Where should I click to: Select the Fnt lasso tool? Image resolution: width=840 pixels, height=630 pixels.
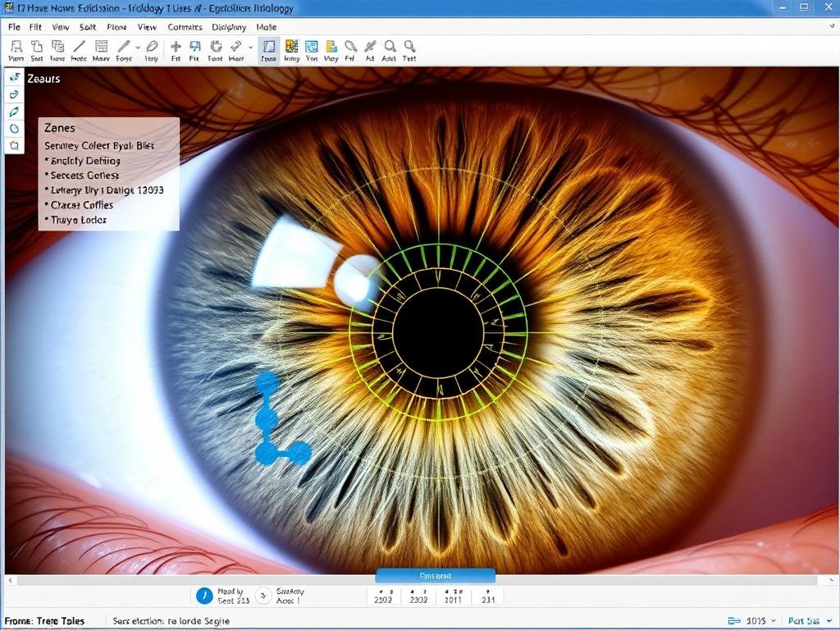pyautogui.click(x=349, y=47)
